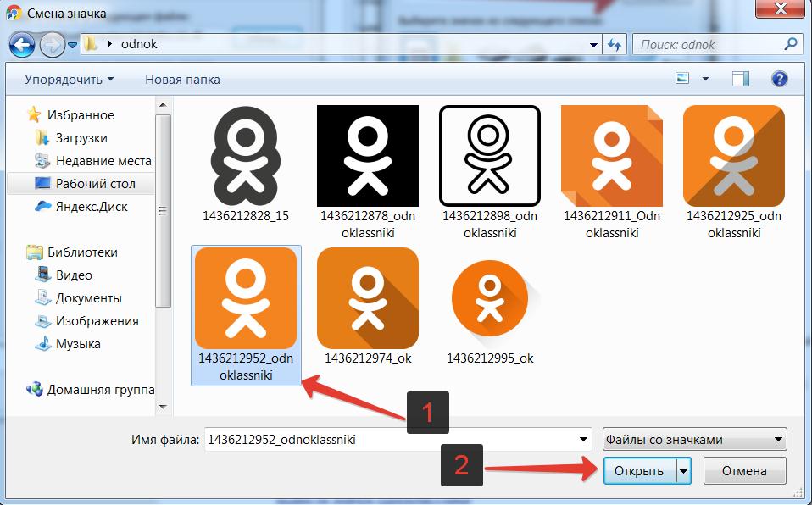The width and height of the screenshot is (812, 505).
Task: Open Недавние места in the sidebar
Action: pos(103,160)
